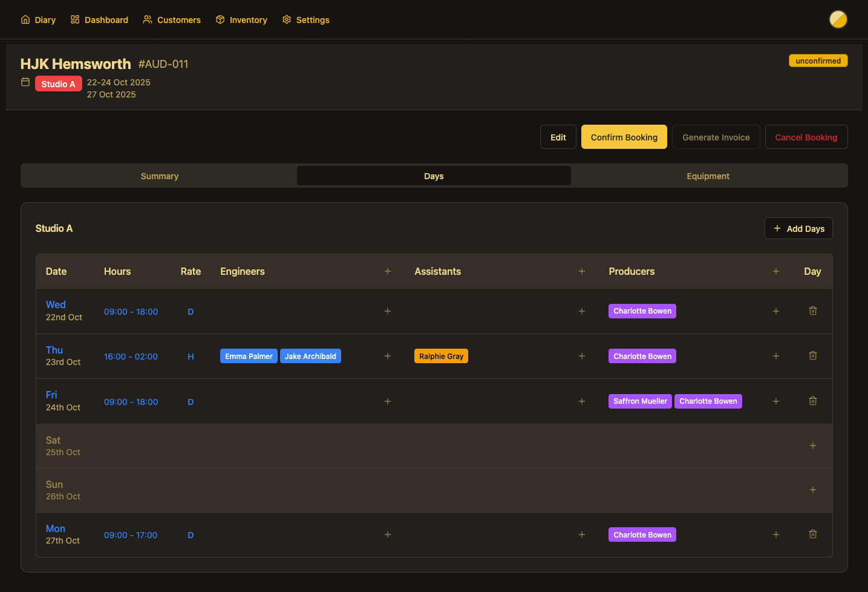Remove the Mon 27th Oct day
Screen dimensions: 868x592
[812, 534]
